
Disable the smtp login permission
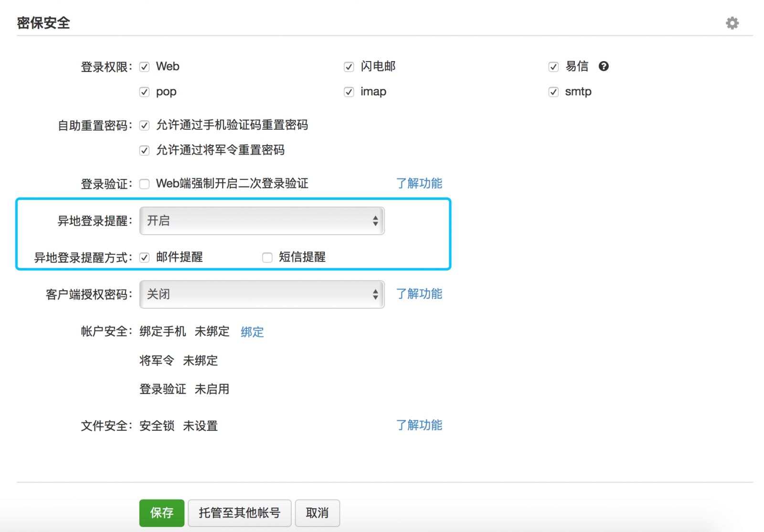[x=553, y=92]
